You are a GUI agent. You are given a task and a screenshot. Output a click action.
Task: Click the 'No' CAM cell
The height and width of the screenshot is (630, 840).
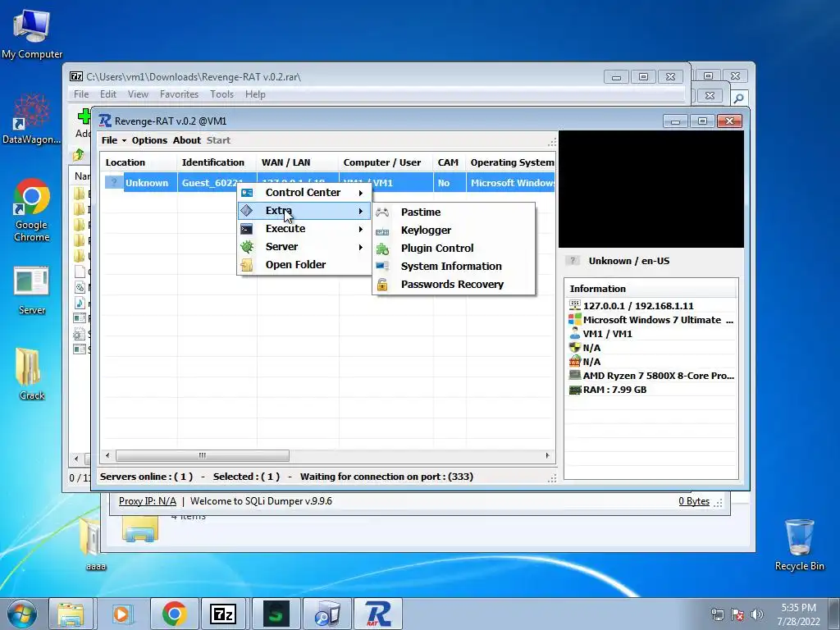(x=449, y=183)
